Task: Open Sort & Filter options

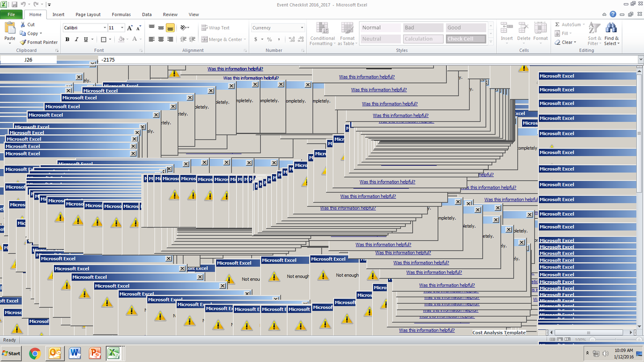Action: coord(595,34)
